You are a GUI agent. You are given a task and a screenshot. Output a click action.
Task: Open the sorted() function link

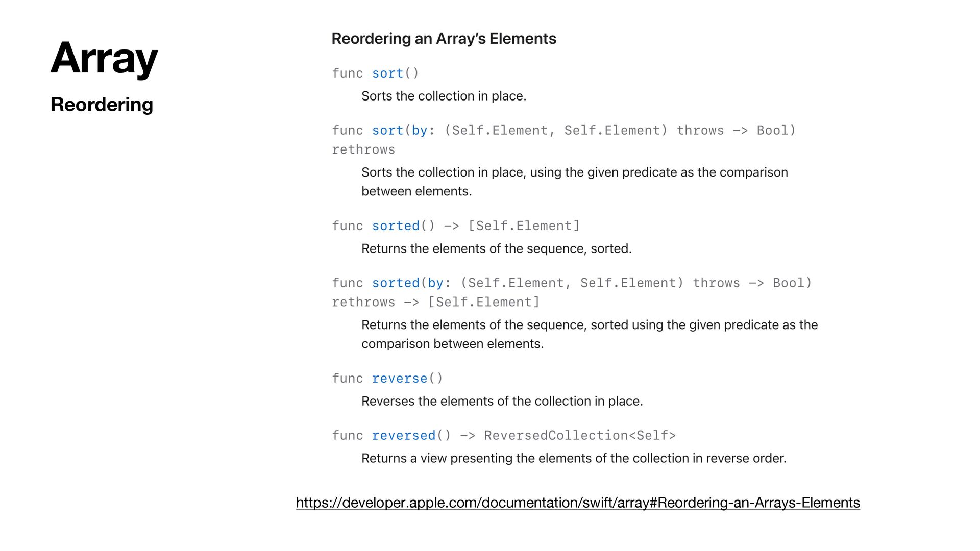point(396,226)
